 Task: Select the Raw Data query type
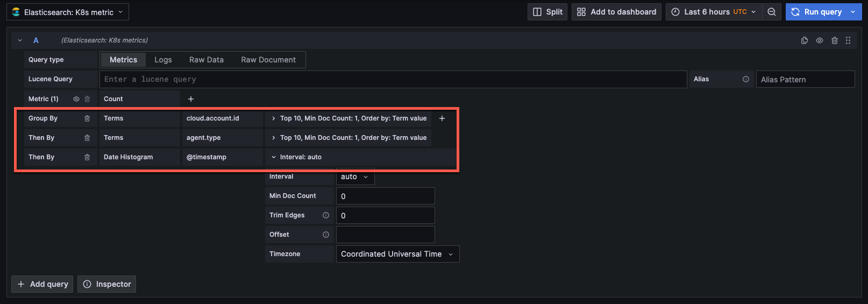click(x=207, y=60)
